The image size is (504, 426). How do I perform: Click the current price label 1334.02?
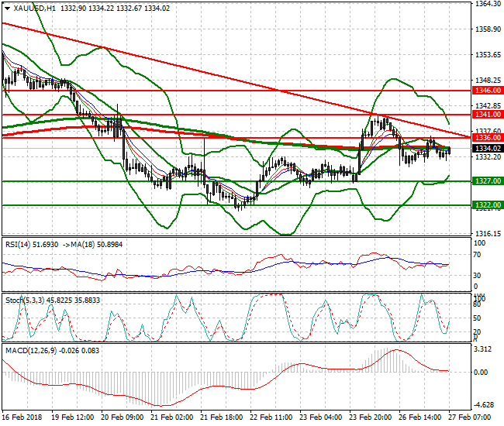(488, 148)
